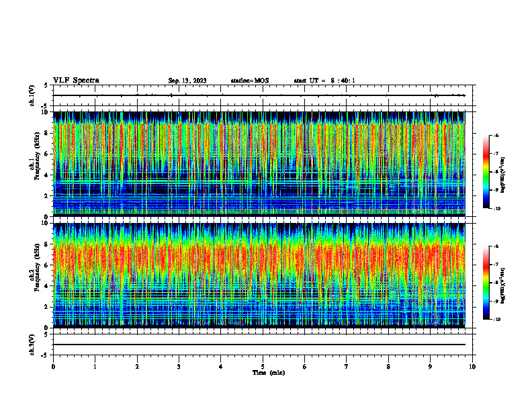Click the ch.1 voltage waveform trace
Image resolution: width=532 pixels, height=411 pixels.
coord(259,95)
